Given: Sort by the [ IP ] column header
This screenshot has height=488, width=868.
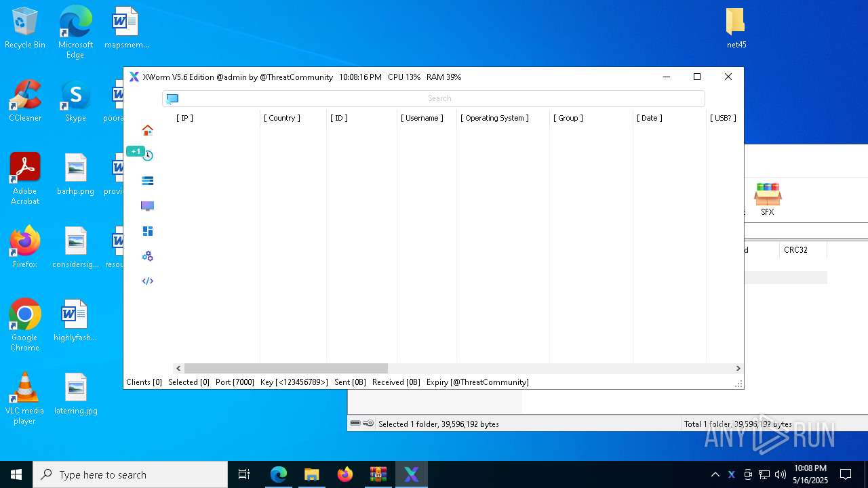Looking at the screenshot, I should tap(184, 118).
